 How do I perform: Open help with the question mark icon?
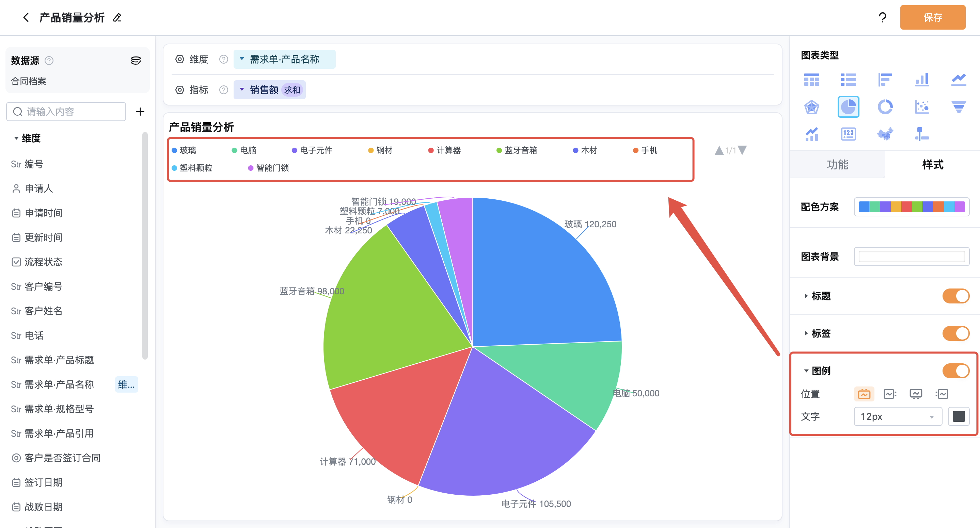click(883, 17)
